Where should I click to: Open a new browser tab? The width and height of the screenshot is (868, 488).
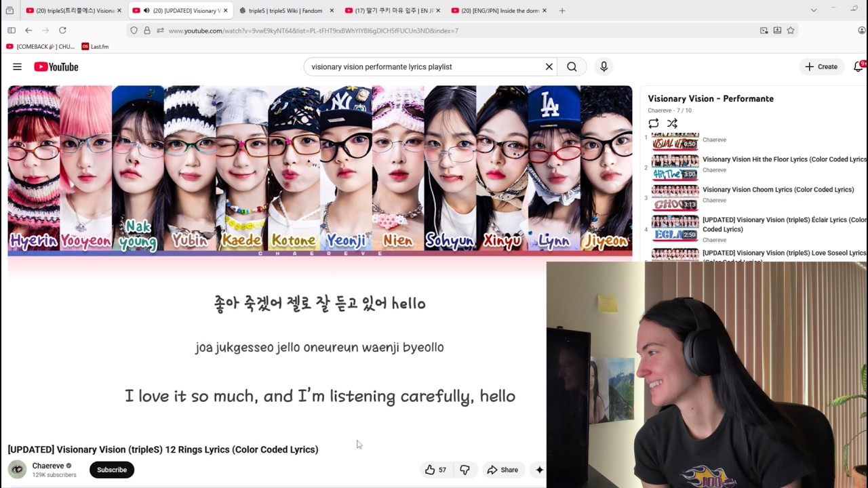point(562,10)
